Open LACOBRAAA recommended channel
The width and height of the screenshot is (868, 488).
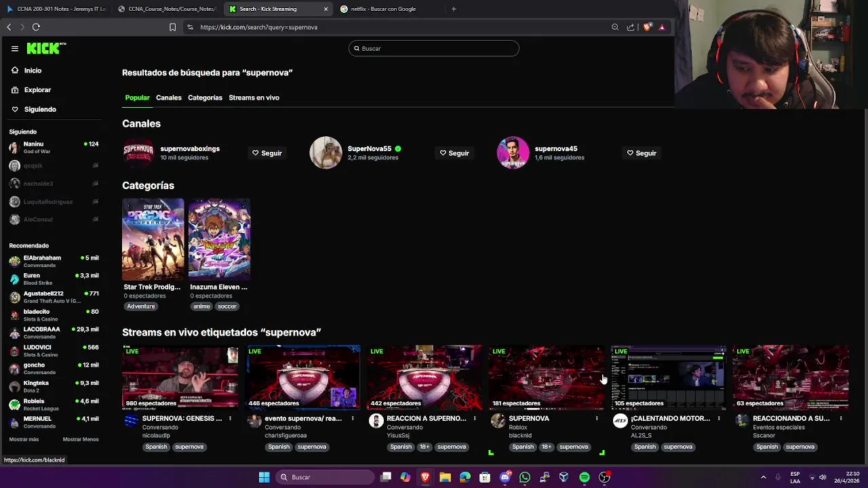click(54, 333)
